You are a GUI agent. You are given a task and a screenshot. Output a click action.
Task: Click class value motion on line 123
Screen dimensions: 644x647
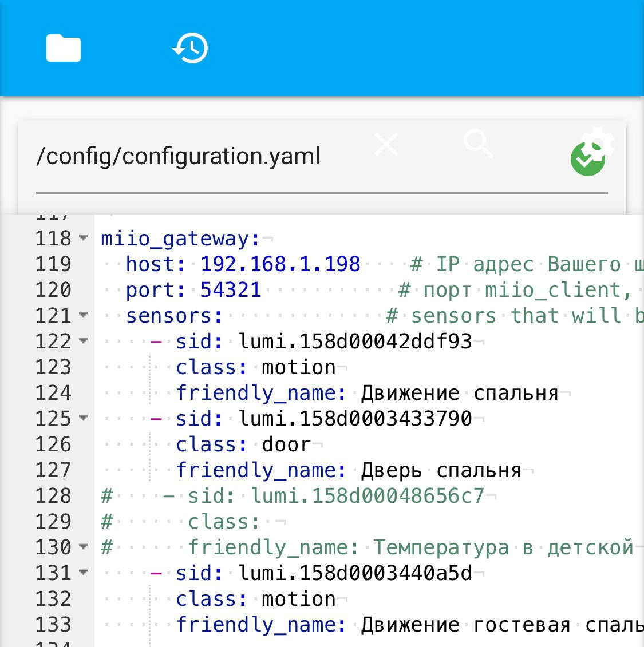click(299, 367)
